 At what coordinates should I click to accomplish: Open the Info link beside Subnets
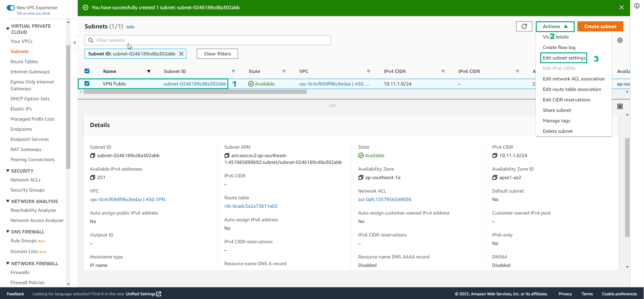click(130, 27)
